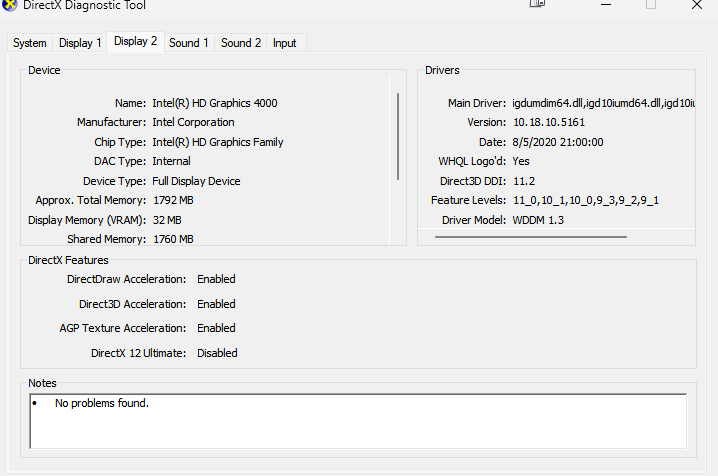
Task: Click the DirectDraw Acceleration 'Enabled' status
Action: [216, 279]
